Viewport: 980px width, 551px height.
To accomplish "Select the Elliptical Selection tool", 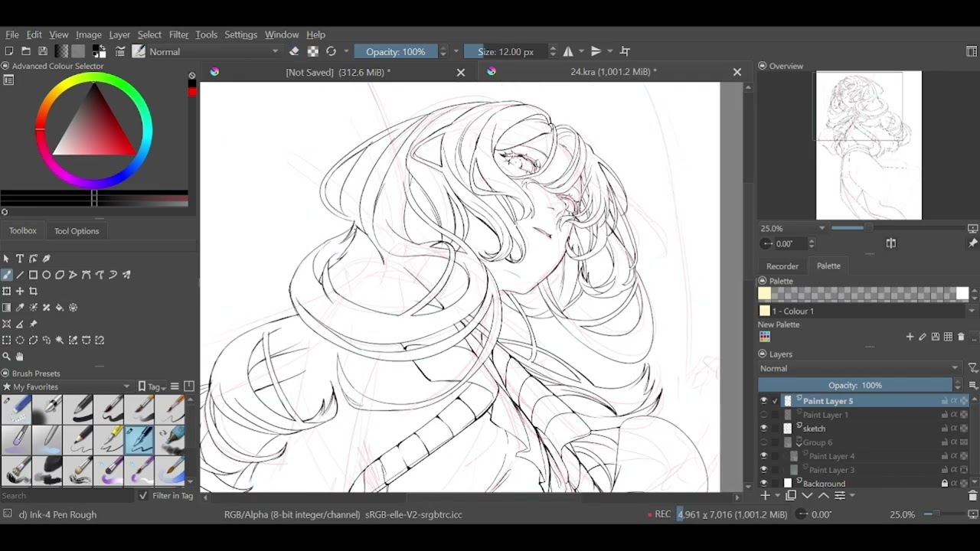I will click(x=20, y=341).
